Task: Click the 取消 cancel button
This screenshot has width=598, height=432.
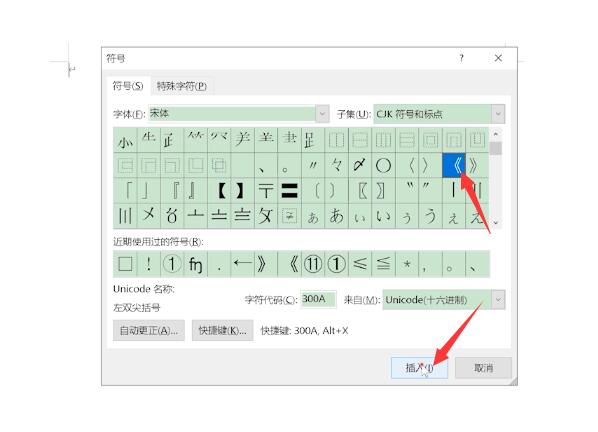Action: (483, 368)
